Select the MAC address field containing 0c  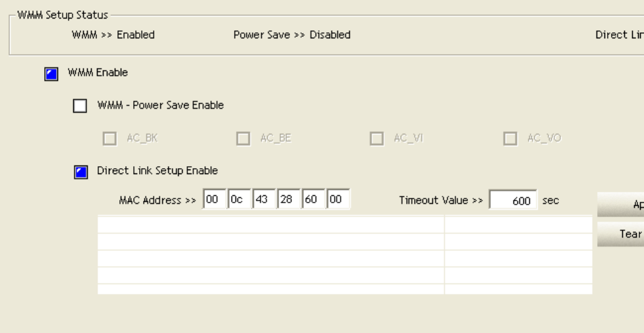click(x=237, y=200)
